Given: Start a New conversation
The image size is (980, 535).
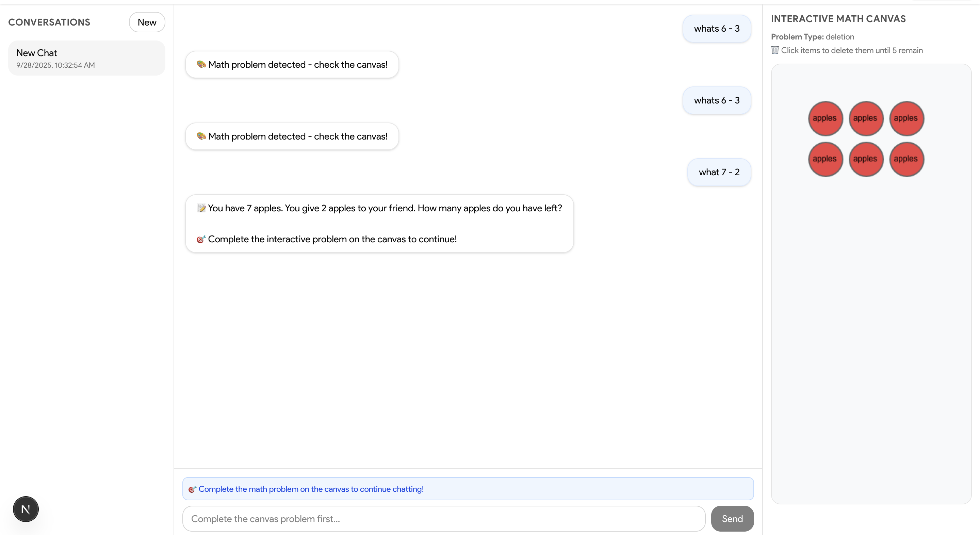Looking at the screenshot, I should (x=147, y=22).
